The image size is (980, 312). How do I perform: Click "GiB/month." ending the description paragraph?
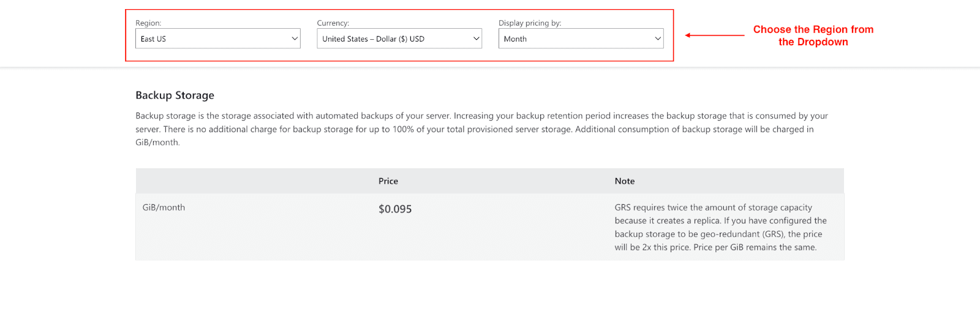157,143
